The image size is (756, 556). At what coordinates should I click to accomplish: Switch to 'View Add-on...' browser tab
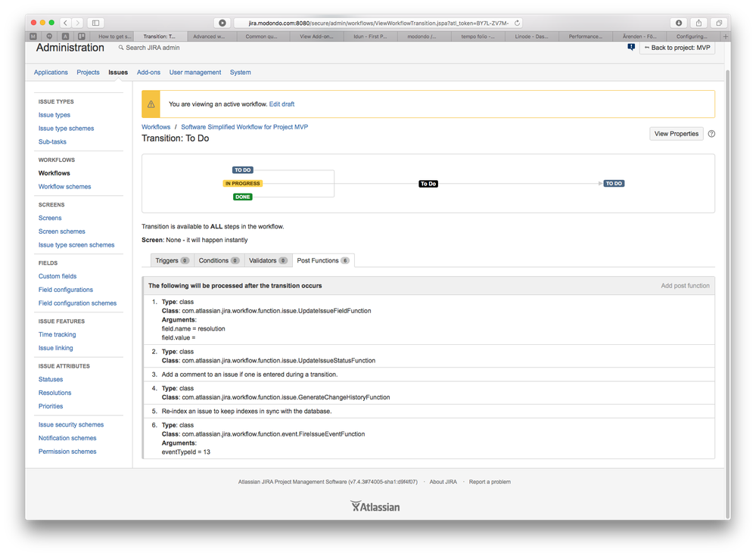[316, 36]
